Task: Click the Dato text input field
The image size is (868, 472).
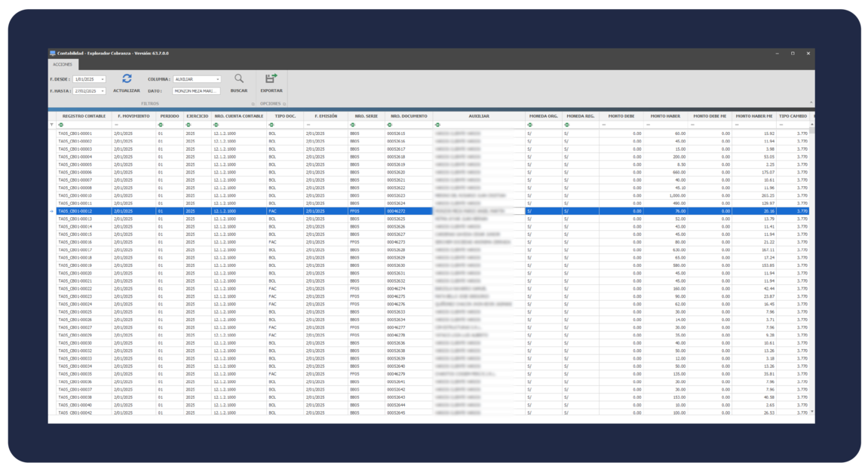Action: [196, 91]
